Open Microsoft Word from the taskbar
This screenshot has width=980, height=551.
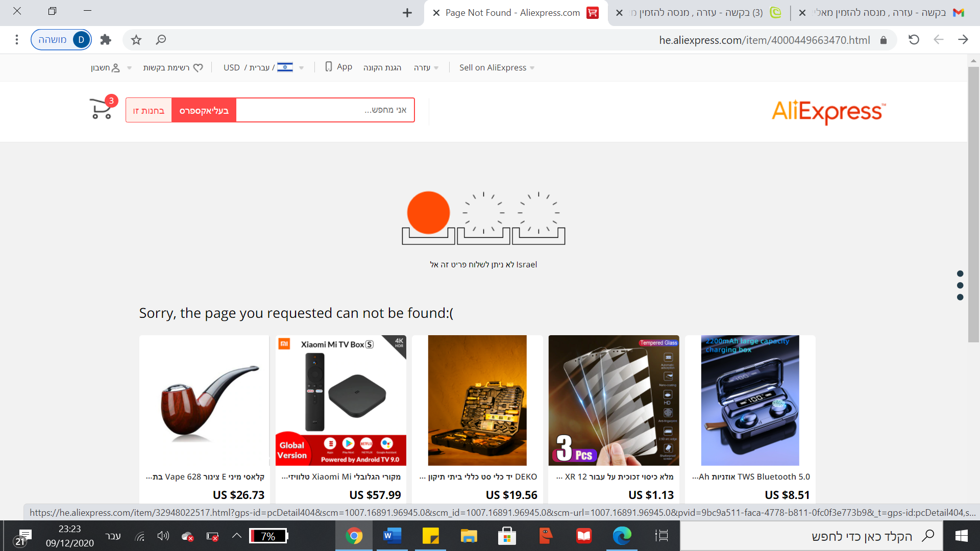(x=392, y=536)
